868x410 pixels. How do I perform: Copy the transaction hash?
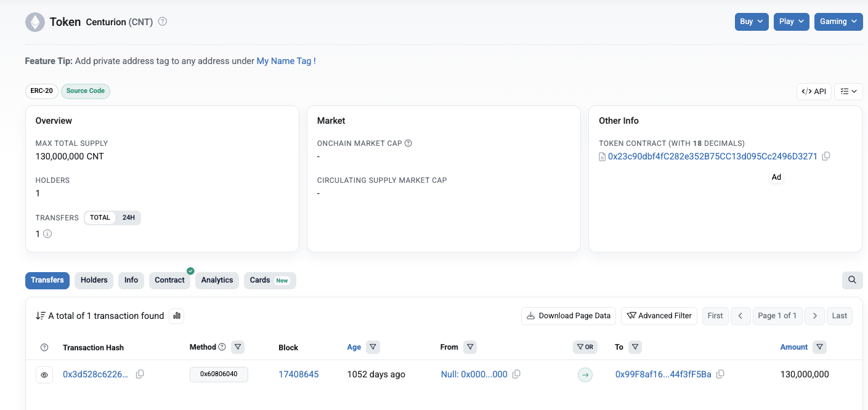[x=140, y=374]
